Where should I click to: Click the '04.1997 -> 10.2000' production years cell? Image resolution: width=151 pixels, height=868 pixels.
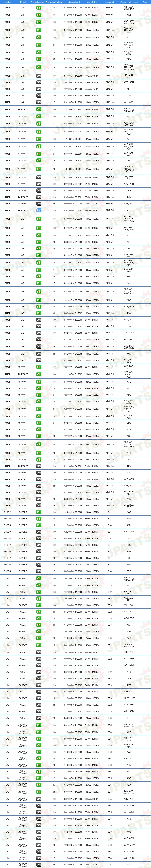click(73, 320)
